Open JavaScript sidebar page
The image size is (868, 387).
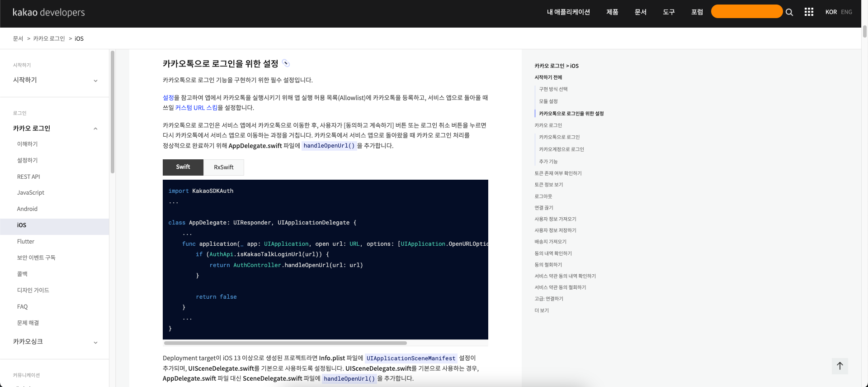tap(31, 193)
